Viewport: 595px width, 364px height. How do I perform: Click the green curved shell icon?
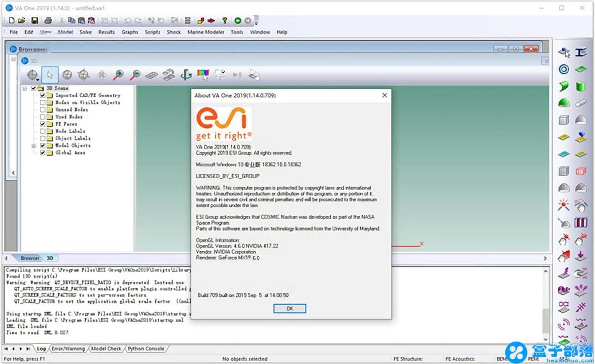pyautogui.click(x=564, y=86)
